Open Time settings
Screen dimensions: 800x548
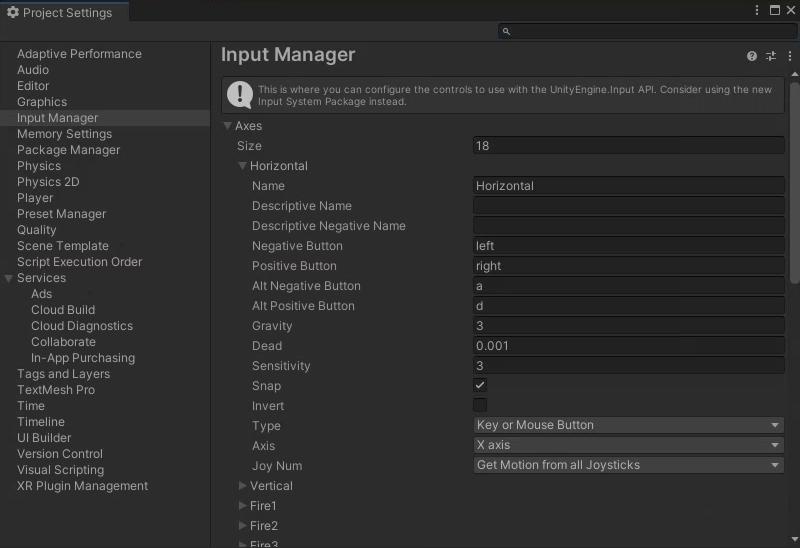[x=31, y=406]
